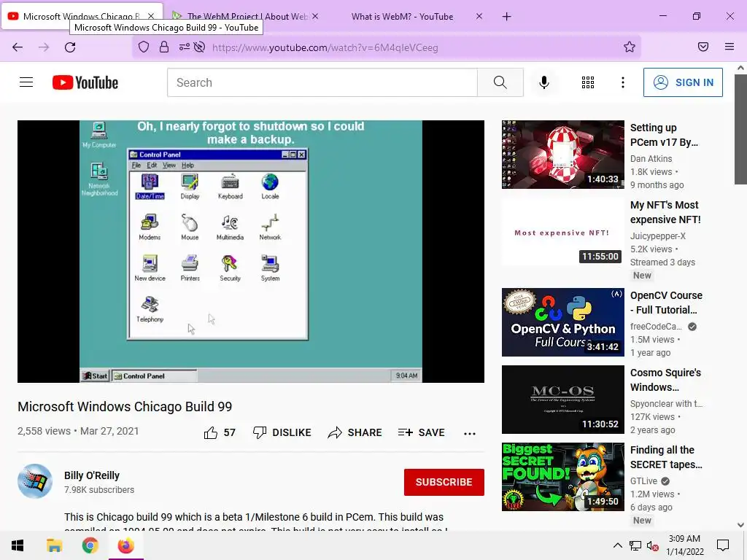Open Most expensive NFT video thumbnail
This screenshot has width=747, height=560.
point(562,232)
